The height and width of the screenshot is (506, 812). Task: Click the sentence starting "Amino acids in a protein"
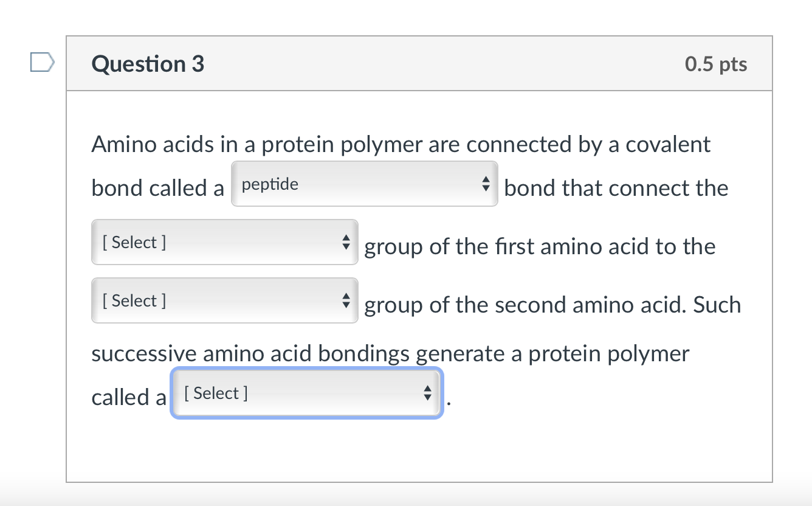pos(401,145)
